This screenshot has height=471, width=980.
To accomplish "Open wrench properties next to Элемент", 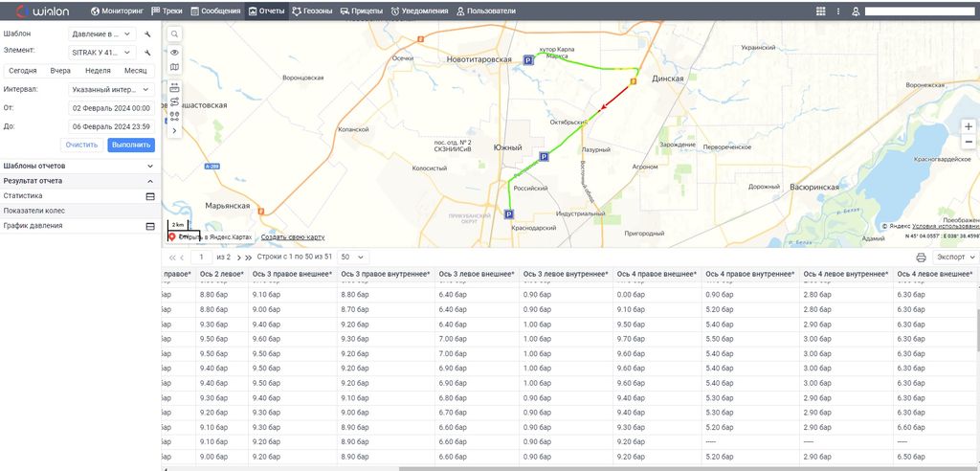I will pyautogui.click(x=148, y=52).
